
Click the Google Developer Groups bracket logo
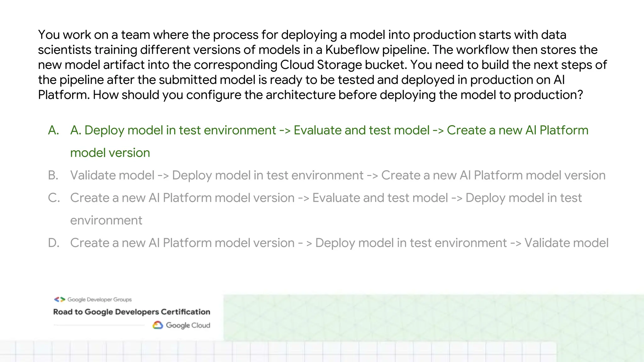click(x=60, y=299)
